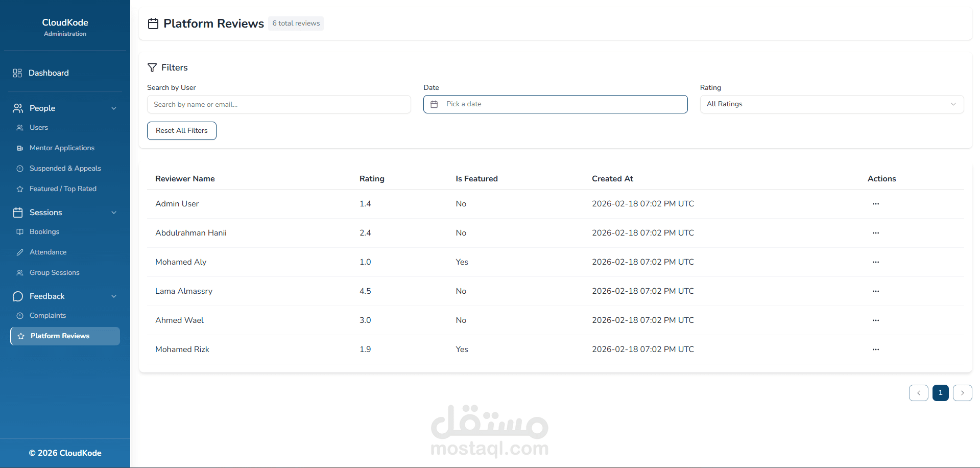
Task: Open Suspended & Appeals page
Action: point(65,169)
